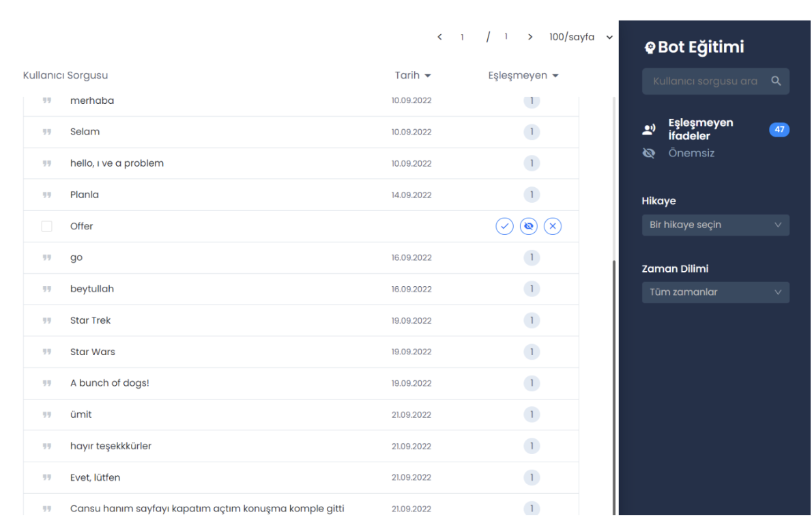Click count badge in Star Trek row
Screen dimensions: 812x519
pyautogui.click(x=532, y=320)
